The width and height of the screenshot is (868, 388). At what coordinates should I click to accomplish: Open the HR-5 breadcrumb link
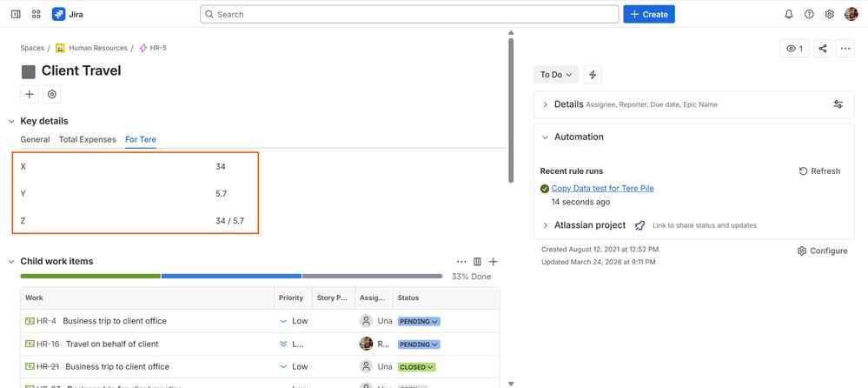coord(158,48)
